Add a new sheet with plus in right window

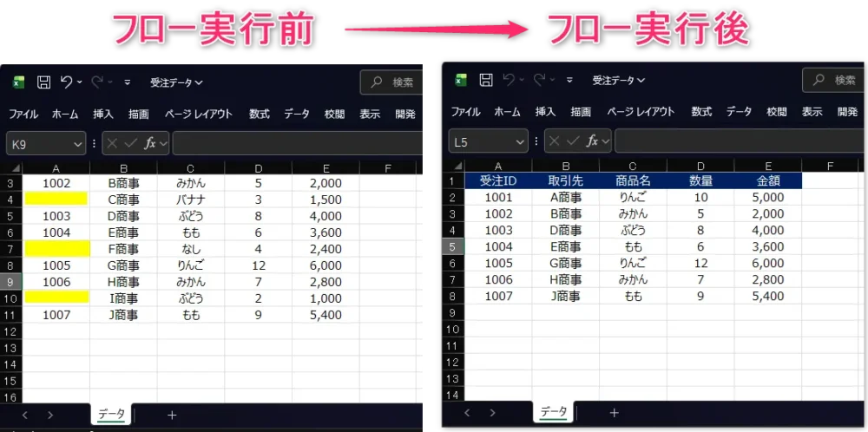[615, 413]
